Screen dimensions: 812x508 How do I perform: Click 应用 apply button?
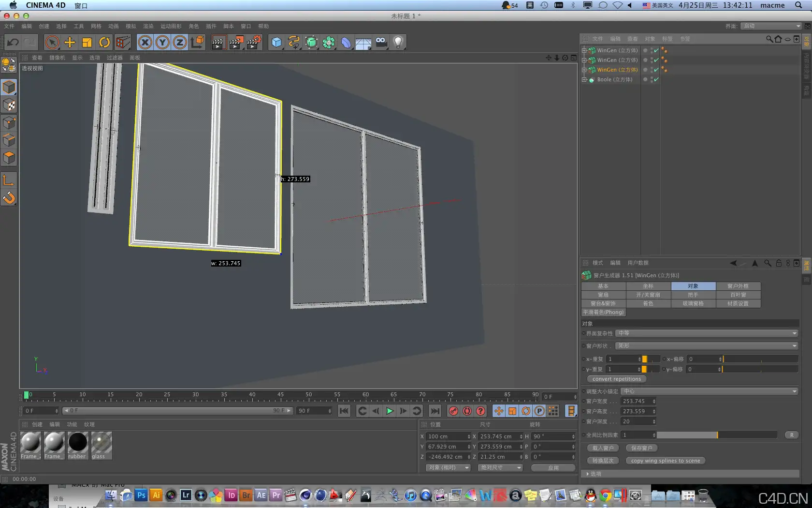pyautogui.click(x=553, y=468)
